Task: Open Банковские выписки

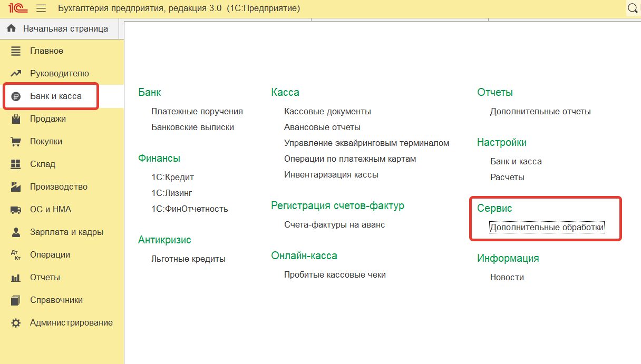Action: coord(192,127)
